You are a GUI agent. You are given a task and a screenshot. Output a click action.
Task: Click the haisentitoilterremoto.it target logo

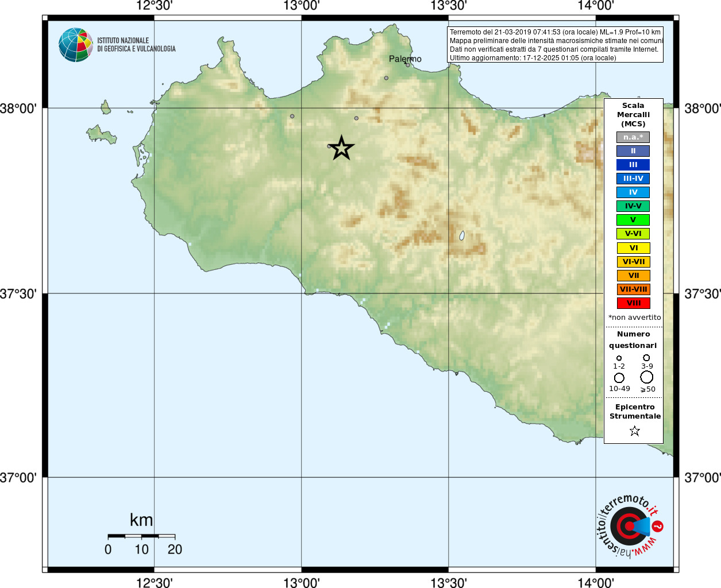click(630, 526)
